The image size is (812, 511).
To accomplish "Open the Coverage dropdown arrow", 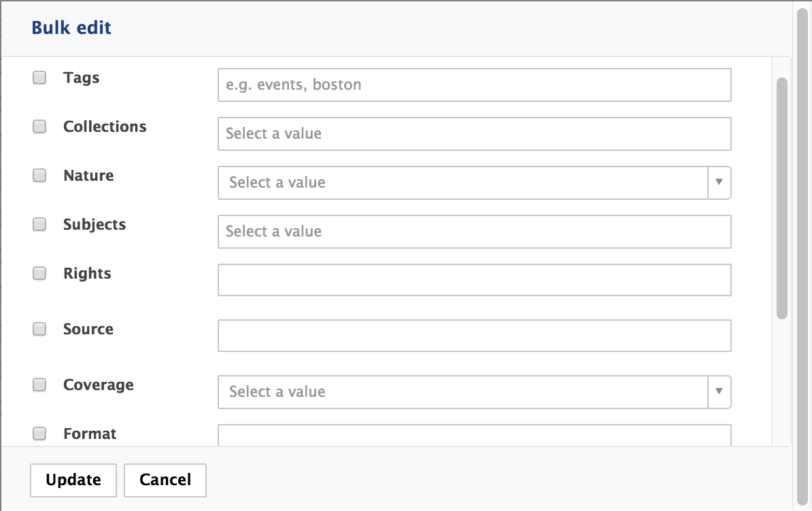I will click(719, 391).
